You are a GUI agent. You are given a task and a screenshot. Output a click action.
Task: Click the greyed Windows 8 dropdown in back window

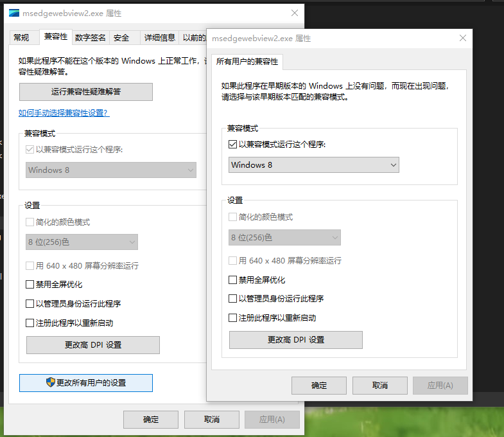[111, 170]
